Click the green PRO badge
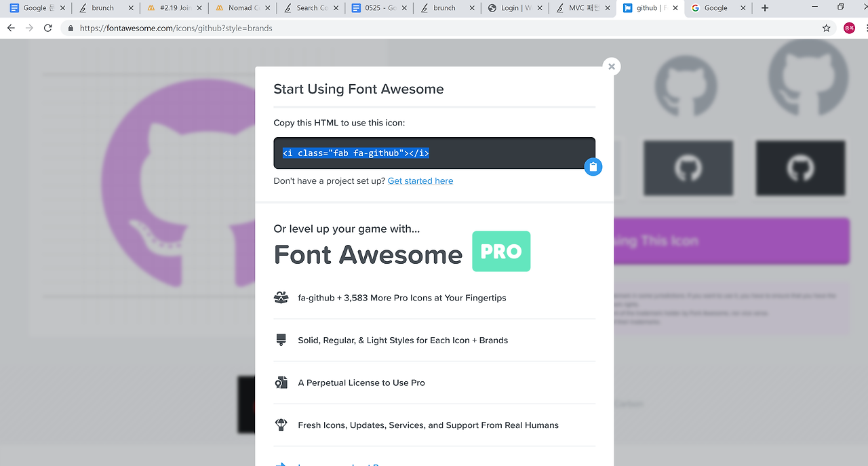This screenshot has height=466, width=868. 501,251
